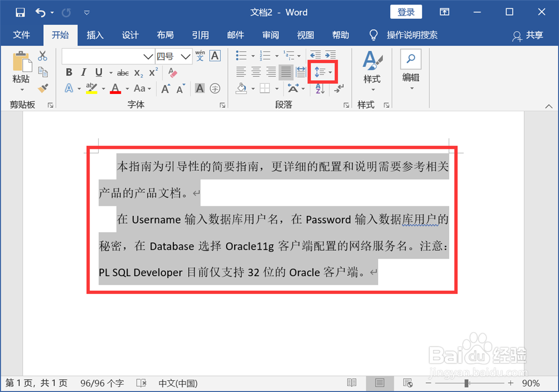Open the 文件 menu tab
The image size is (559, 392).
22,35
